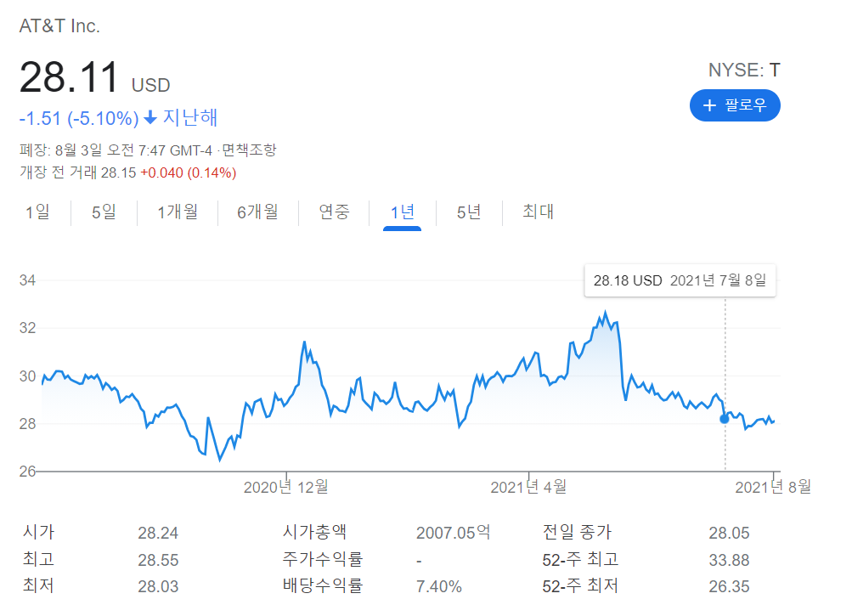Open the 연중 year-to-date tab
Image resolution: width=852 pixels, height=616 pixels.
pos(334,212)
